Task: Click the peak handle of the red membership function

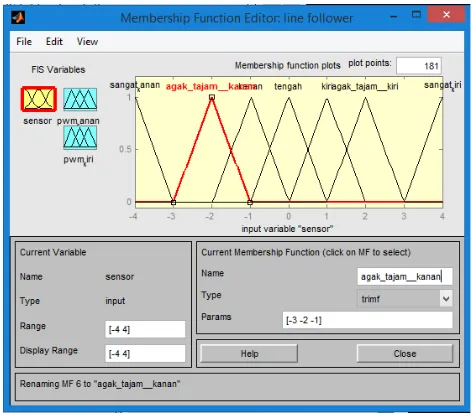Action: 212,97
